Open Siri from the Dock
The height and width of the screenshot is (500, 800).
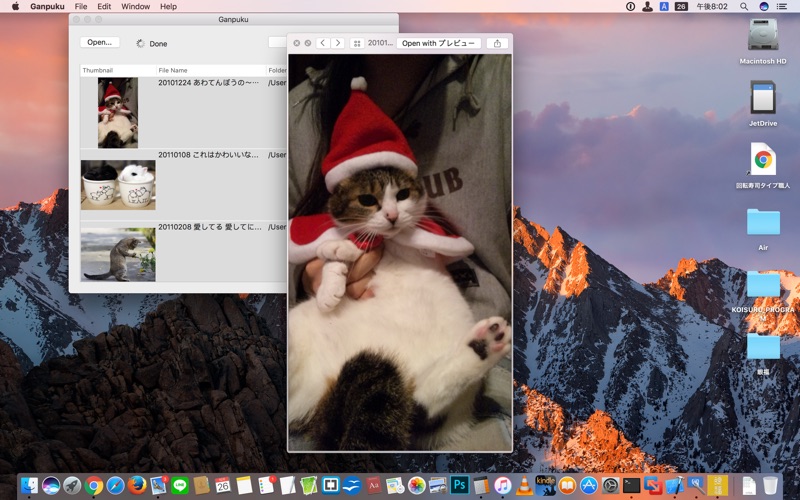click(x=51, y=485)
